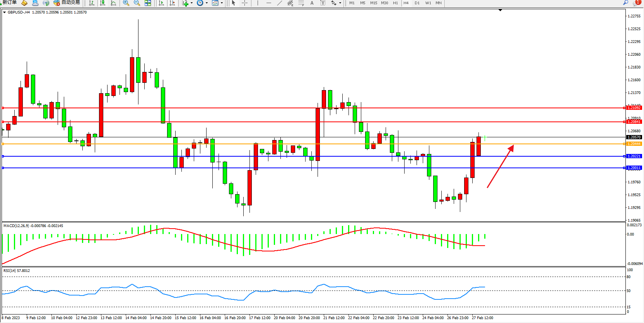Click the 新订单 new order button
The width and height of the screenshot is (644, 323).
click(x=9, y=3)
